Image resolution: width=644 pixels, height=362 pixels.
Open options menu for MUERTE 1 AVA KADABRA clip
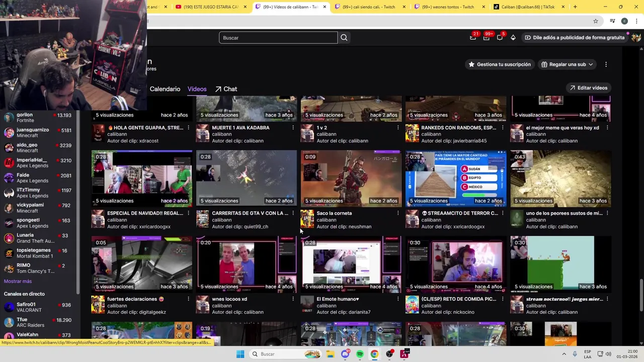click(x=293, y=128)
